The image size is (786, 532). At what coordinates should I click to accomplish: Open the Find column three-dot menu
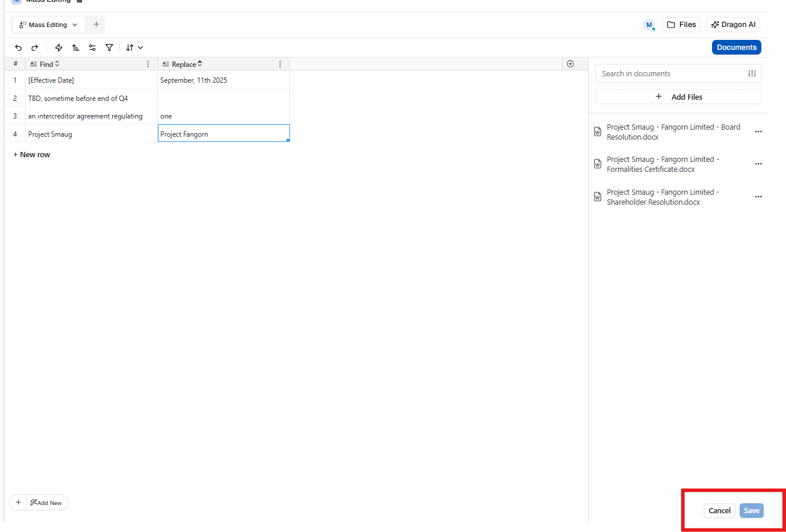click(148, 65)
